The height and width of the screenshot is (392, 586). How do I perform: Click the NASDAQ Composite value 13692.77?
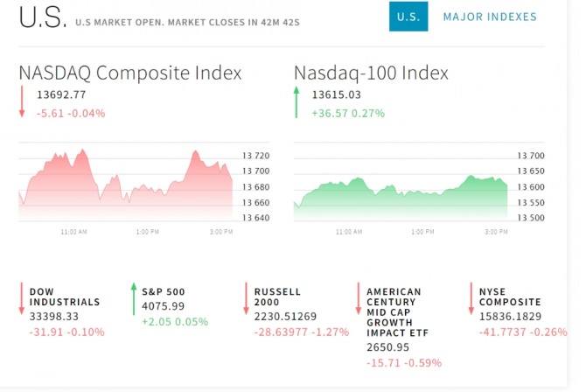point(61,94)
